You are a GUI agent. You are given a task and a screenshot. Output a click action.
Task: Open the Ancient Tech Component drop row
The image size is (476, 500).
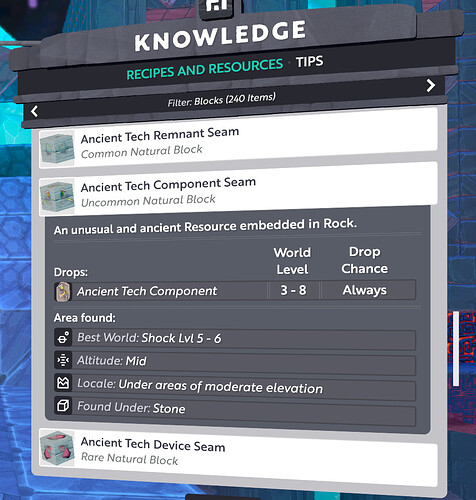click(235, 291)
